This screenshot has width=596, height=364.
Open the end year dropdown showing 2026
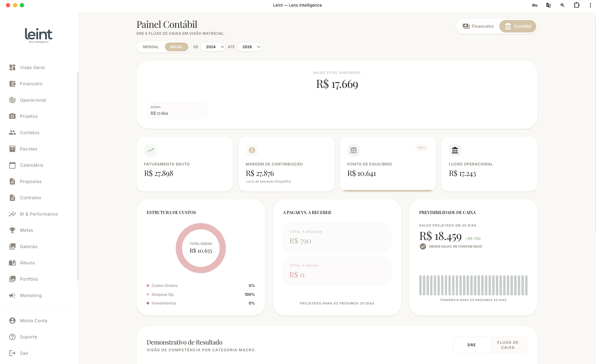(249, 47)
